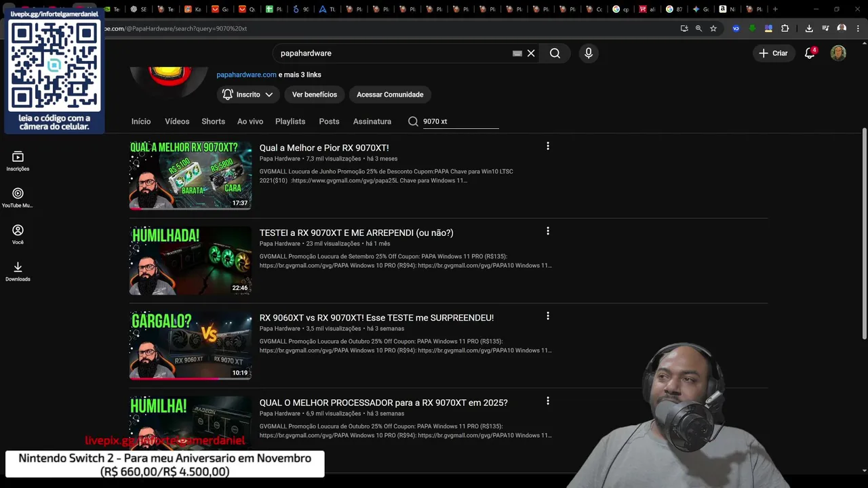The width and height of the screenshot is (868, 488).
Task: Click the Criar button
Action: [773, 53]
